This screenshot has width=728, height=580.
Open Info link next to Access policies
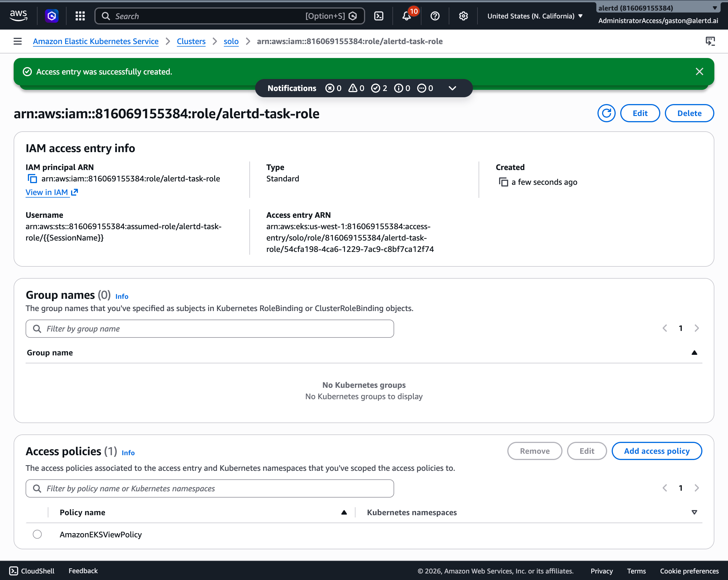128,452
